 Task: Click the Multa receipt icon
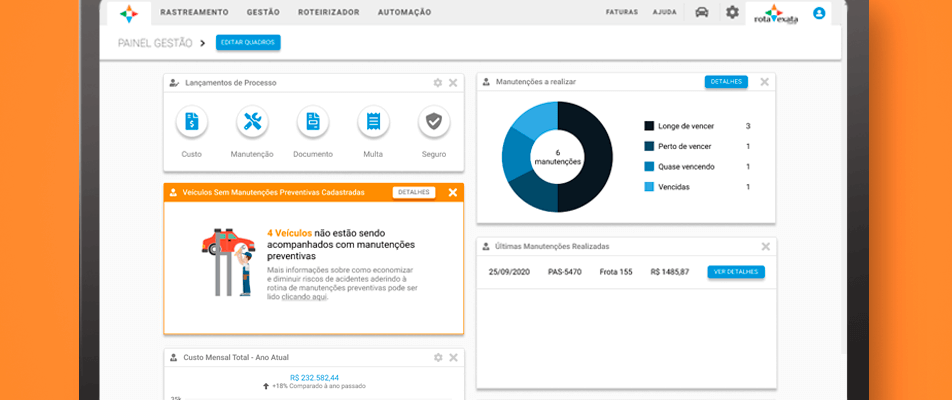tap(373, 122)
